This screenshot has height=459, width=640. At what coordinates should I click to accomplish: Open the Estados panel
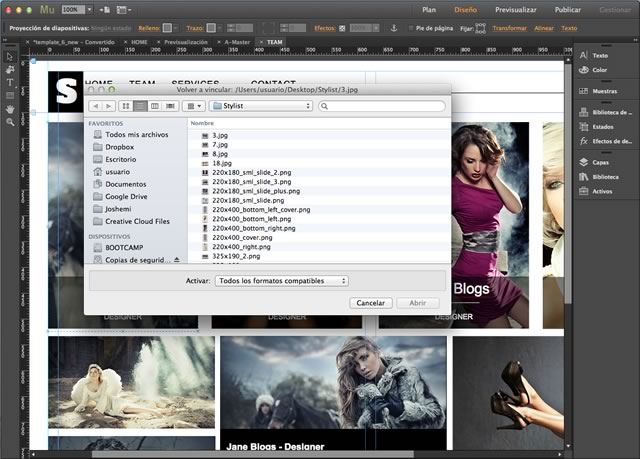[596, 127]
